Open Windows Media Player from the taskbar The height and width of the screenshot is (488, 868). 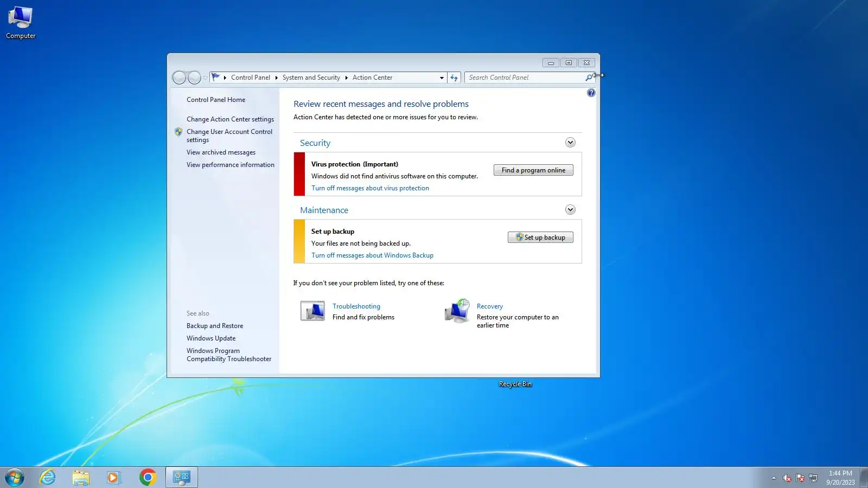point(113,477)
